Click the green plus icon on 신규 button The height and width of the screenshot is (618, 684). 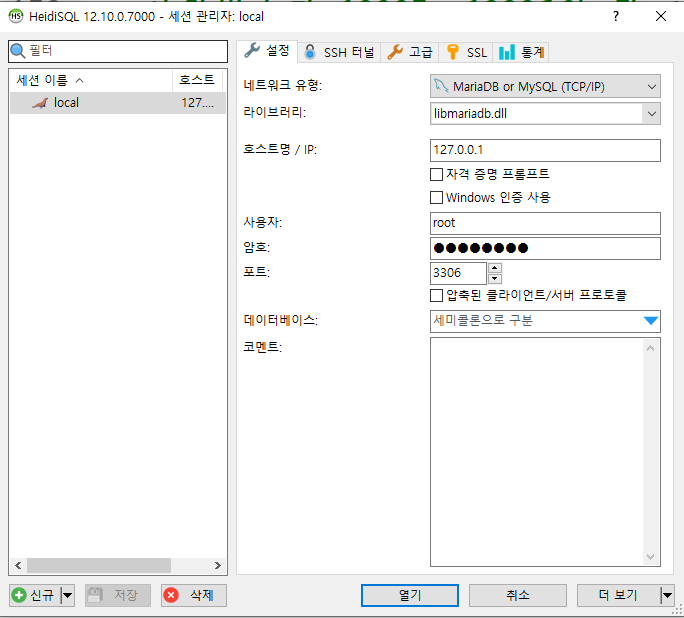point(19,595)
